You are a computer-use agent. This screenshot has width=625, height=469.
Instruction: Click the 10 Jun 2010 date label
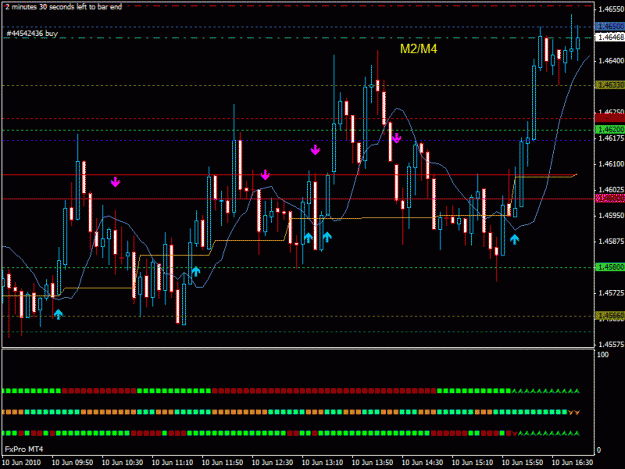pos(22,462)
